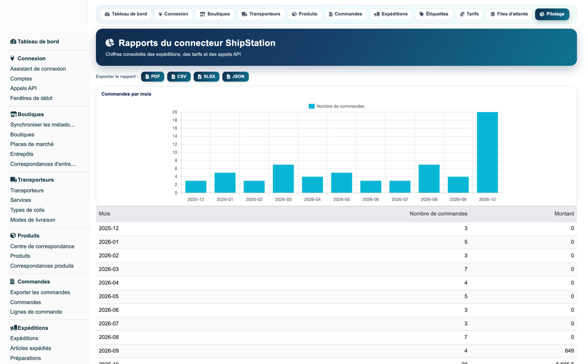Click the gauge icon beside sidebar Tableau de bord

tap(13, 42)
